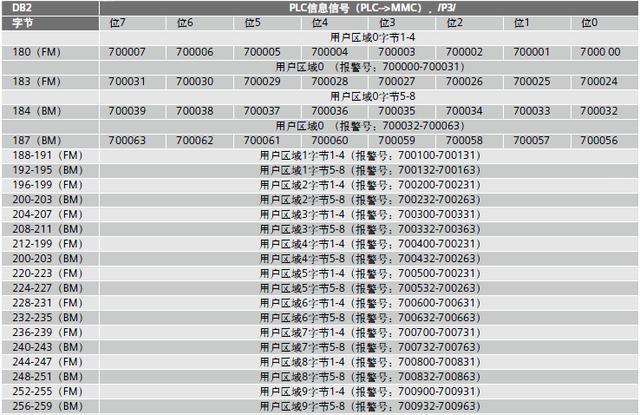This screenshot has height=415, width=640.
Task: Click the 位4 column header
Action: (x=320, y=23)
